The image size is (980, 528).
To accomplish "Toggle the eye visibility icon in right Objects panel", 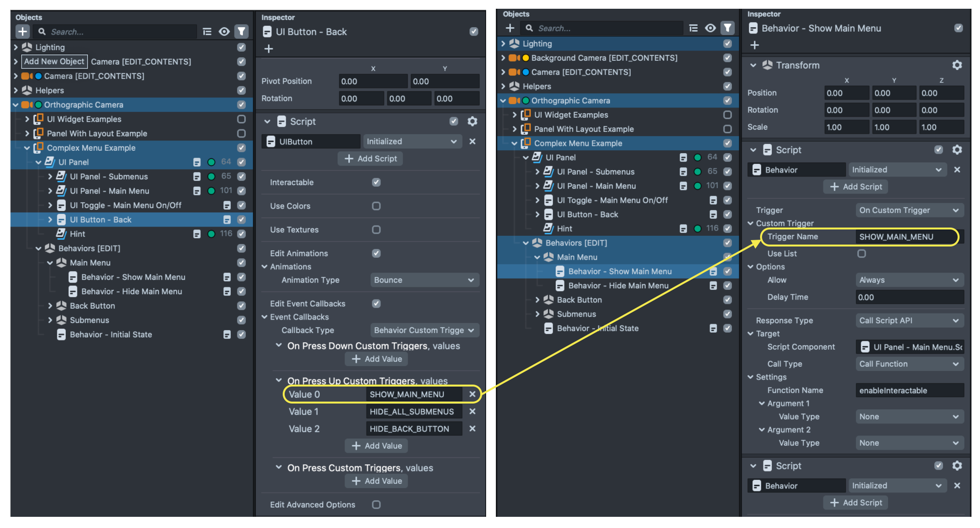I will tap(710, 28).
